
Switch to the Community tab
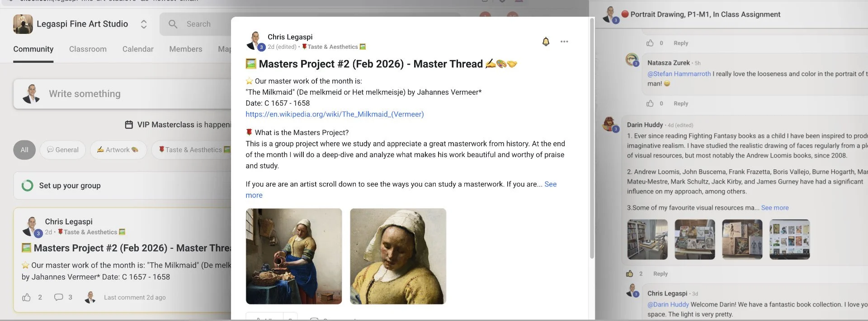[x=33, y=49]
